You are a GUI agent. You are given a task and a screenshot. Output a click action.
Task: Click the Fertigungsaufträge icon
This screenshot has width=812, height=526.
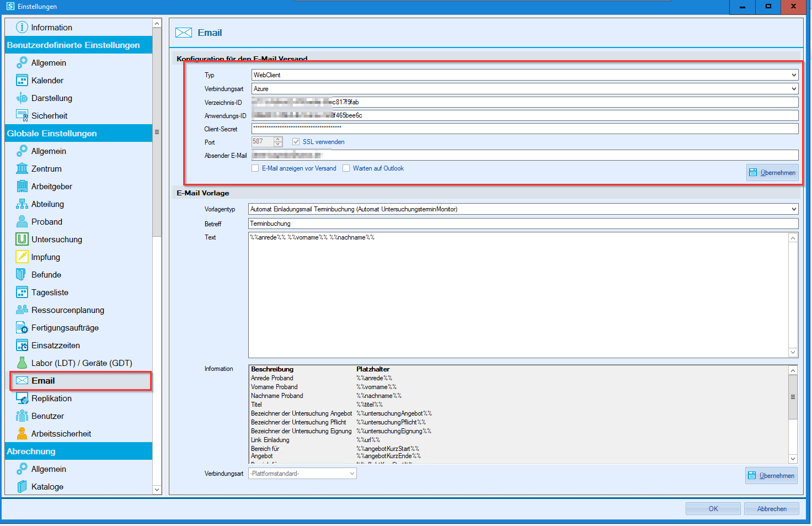[22, 327]
